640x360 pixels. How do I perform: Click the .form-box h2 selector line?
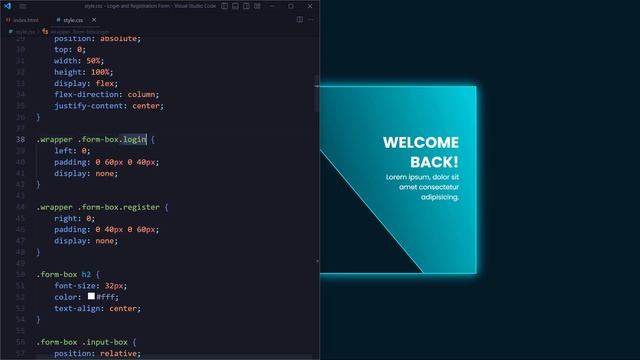pyautogui.click(x=68, y=275)
